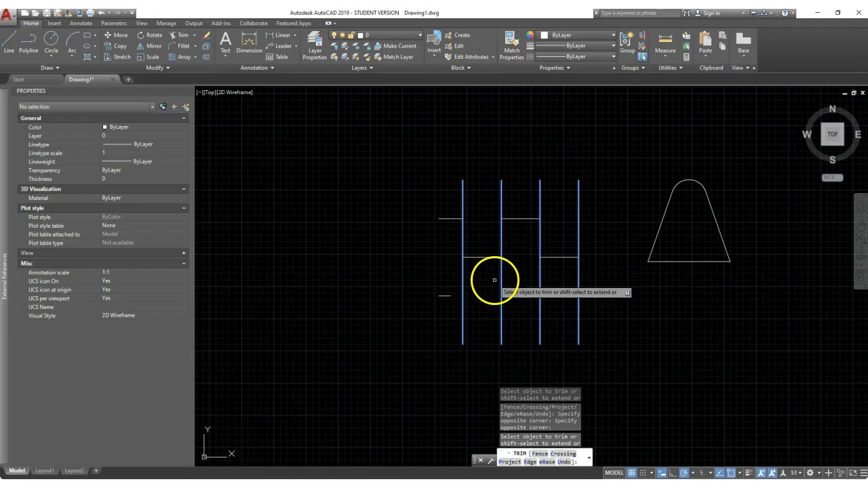Screen dimensions: 868x488
Task: Open the Parametric ribbon tab
Action: click(114, 23)
